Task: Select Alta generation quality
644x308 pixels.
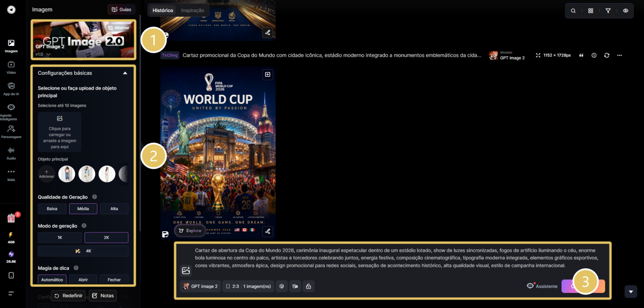Action: (114, 208)
